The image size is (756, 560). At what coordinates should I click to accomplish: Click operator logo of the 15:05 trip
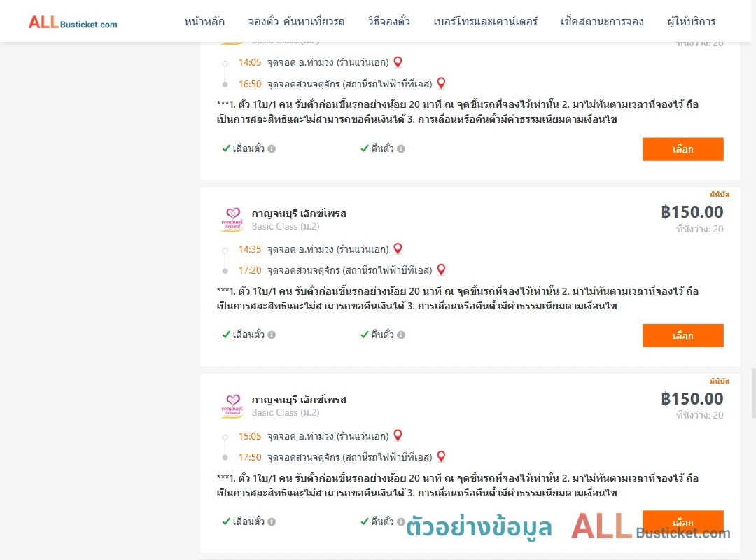[x=232, y=406]
